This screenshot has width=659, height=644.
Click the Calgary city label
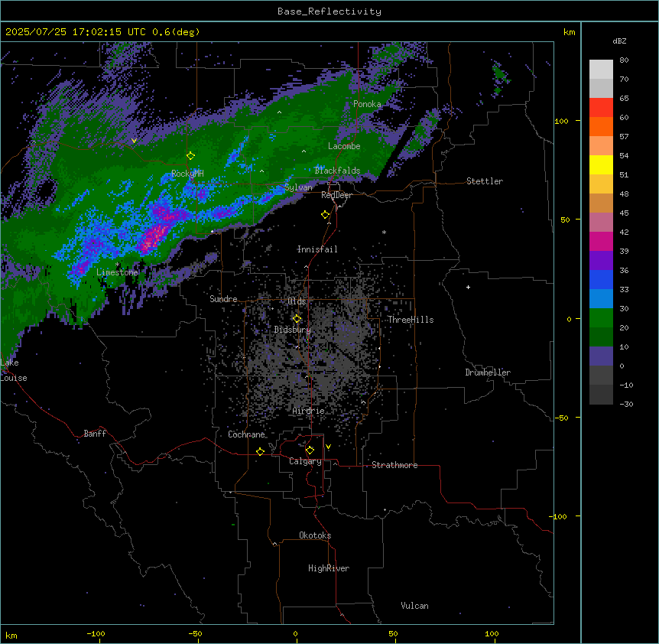point(305,461)
